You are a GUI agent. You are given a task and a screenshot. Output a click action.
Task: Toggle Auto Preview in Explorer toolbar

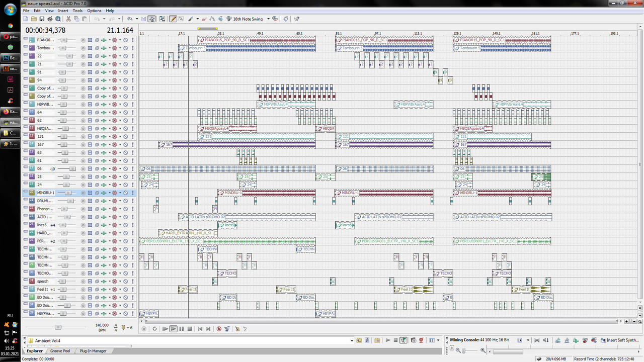pos(404,340)
